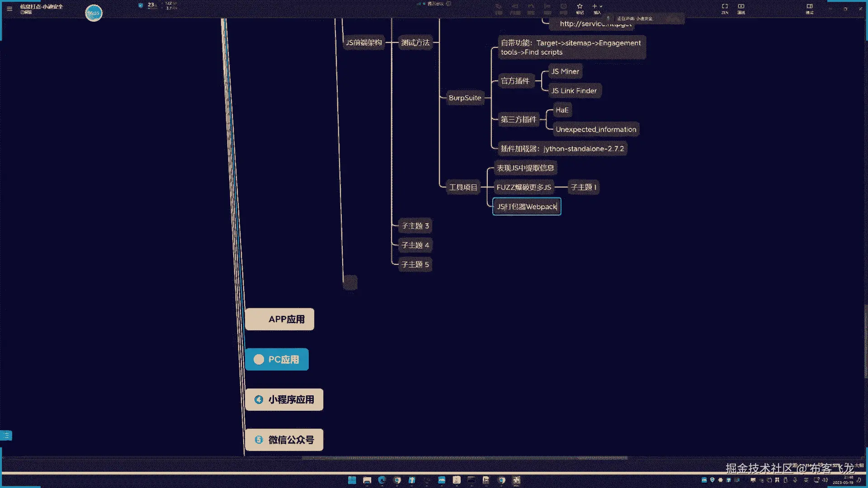Select the APP应用 main topic
Image resolution: width=868 pixels, height=488 pixels.
tap(280, 319)
